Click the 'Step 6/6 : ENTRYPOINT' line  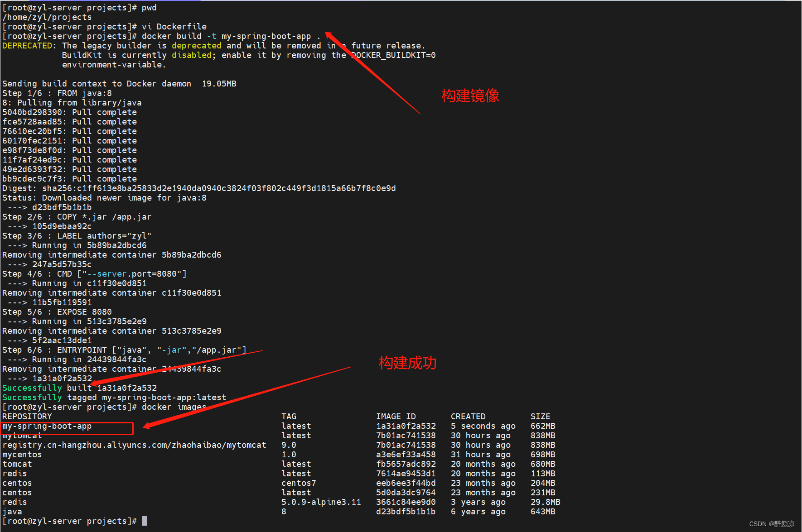(124, 350)
